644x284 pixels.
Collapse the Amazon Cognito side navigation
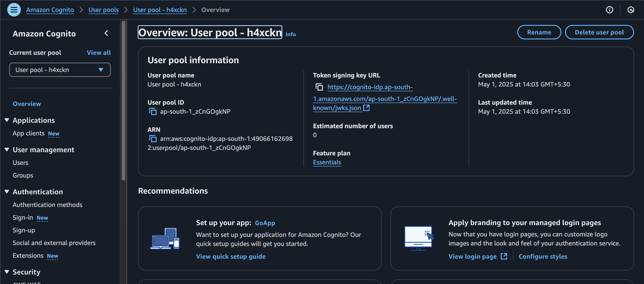pyautogui.click(x=107, y=33)
